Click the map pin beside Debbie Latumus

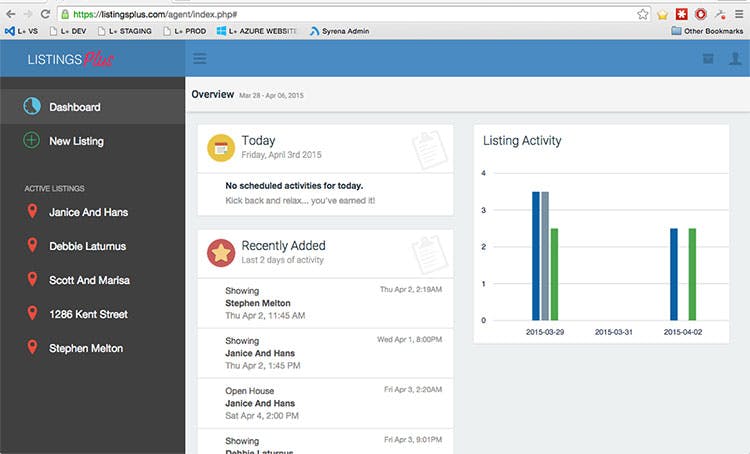click(x=32, y=245)
